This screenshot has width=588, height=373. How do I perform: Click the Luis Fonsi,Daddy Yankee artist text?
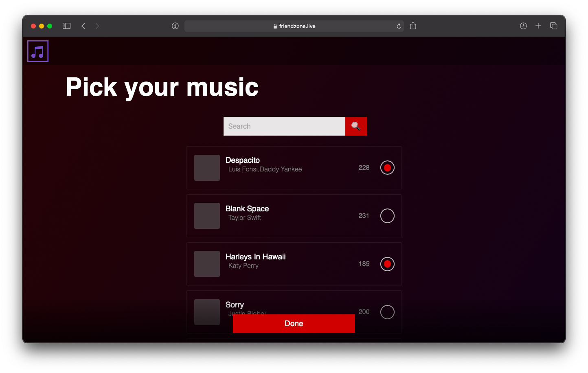tap(265, 169)
